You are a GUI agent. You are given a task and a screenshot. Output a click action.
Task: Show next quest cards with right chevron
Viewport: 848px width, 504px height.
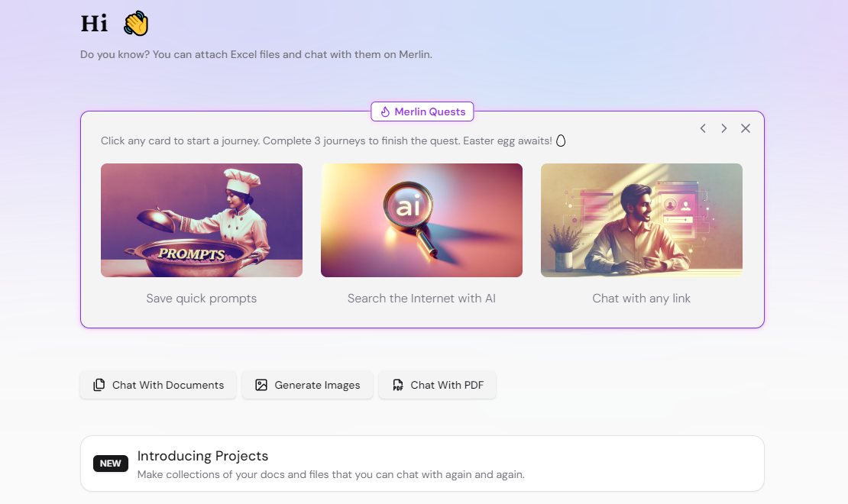point(723,128)
